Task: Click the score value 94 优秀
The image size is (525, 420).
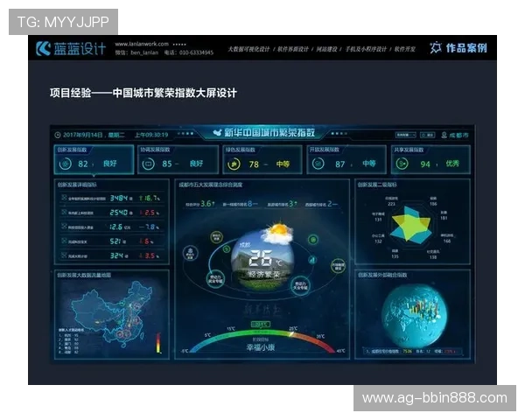Action: [x=439, y=164]
